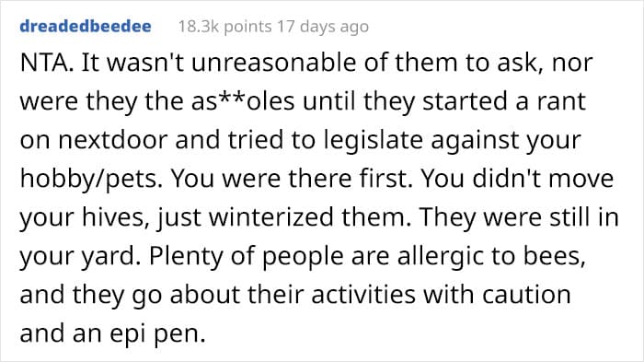
Task: Click the NTA verdict starting the comment
Action: pyautogui.click(x=46, y=63)
